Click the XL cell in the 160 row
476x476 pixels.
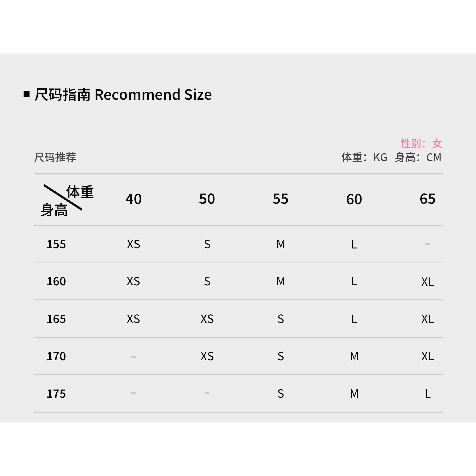(427, 282)
